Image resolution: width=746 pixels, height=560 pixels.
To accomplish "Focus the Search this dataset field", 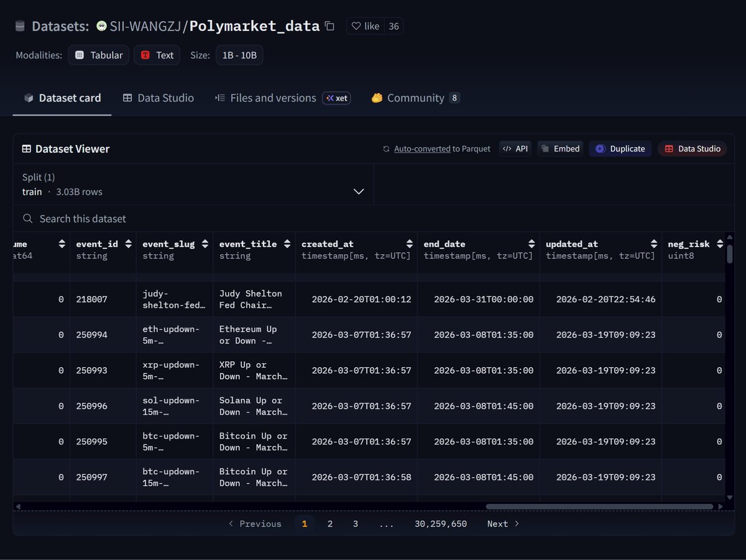I will 373,219.
